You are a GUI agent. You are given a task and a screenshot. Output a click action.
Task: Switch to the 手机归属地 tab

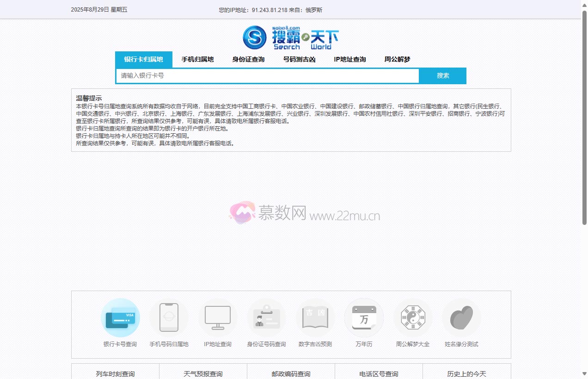tap(197, 59)
